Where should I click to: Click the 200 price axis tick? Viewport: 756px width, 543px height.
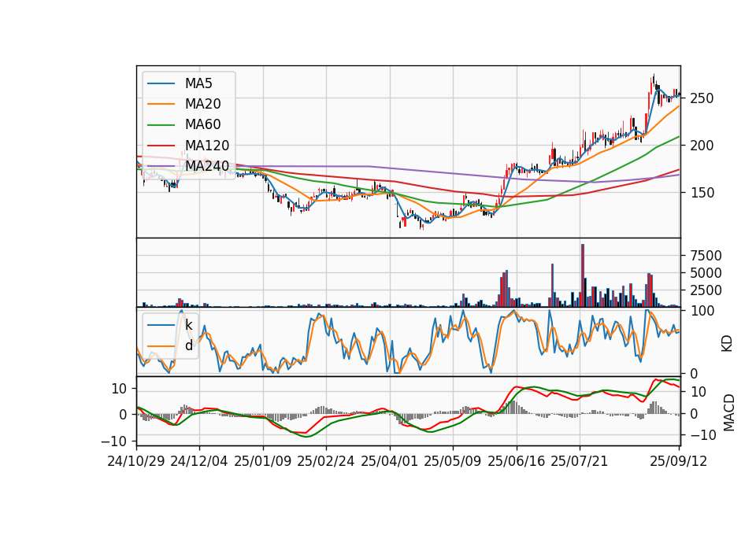click(702, 146)
